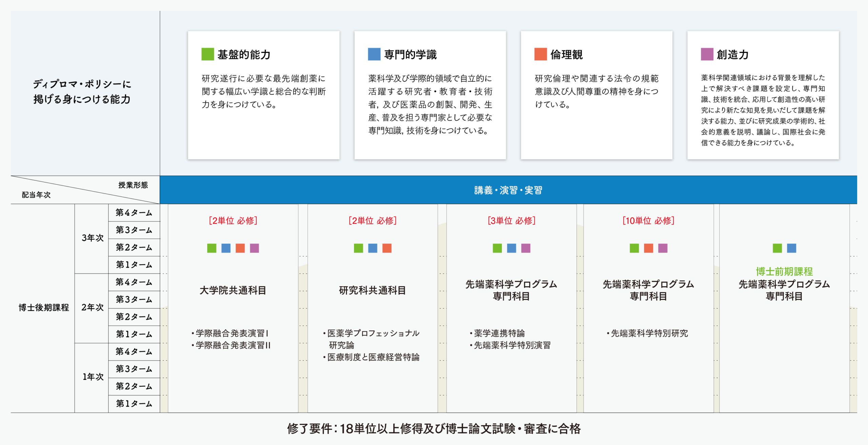Click blue square beside 専門的学識 heading

click(x=374, y=54)
